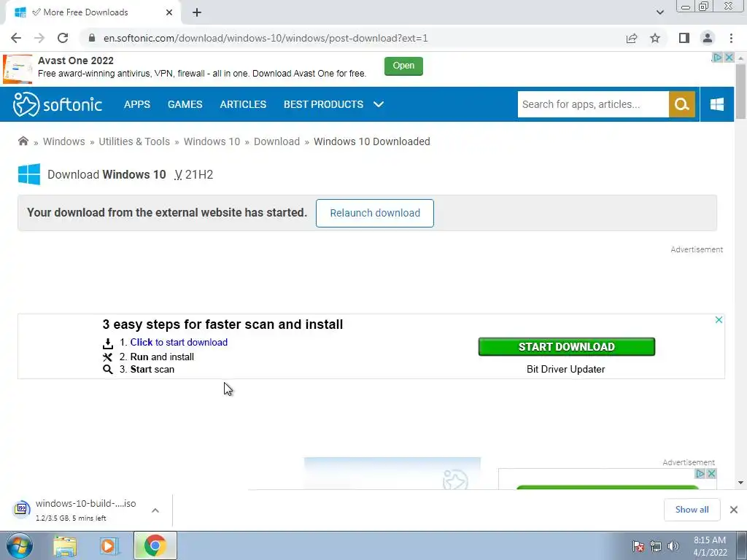
Task: Close the Avast top banner ad
Action: click(x=729, y=58)
